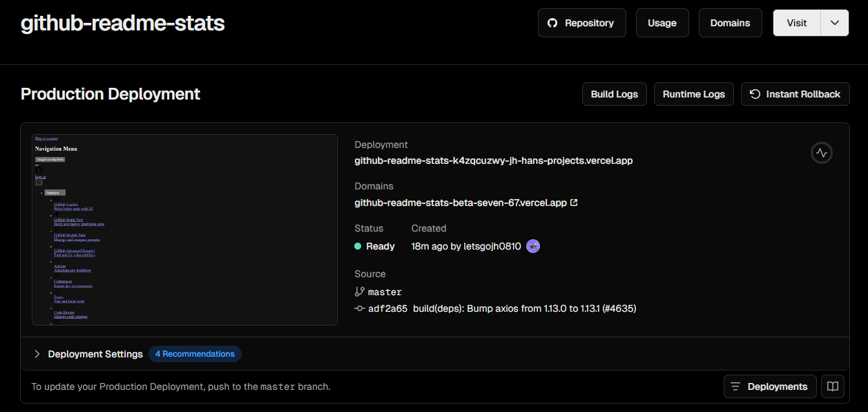Screen dimensions: 868x412
Task: Click the letsgojh0810 user avatar
Action: click(533, 246)
